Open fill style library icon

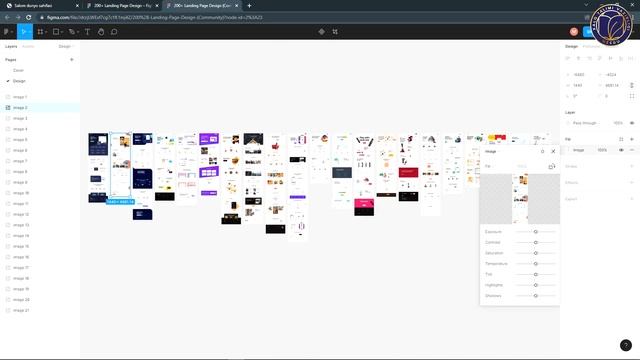pos(621,139)
